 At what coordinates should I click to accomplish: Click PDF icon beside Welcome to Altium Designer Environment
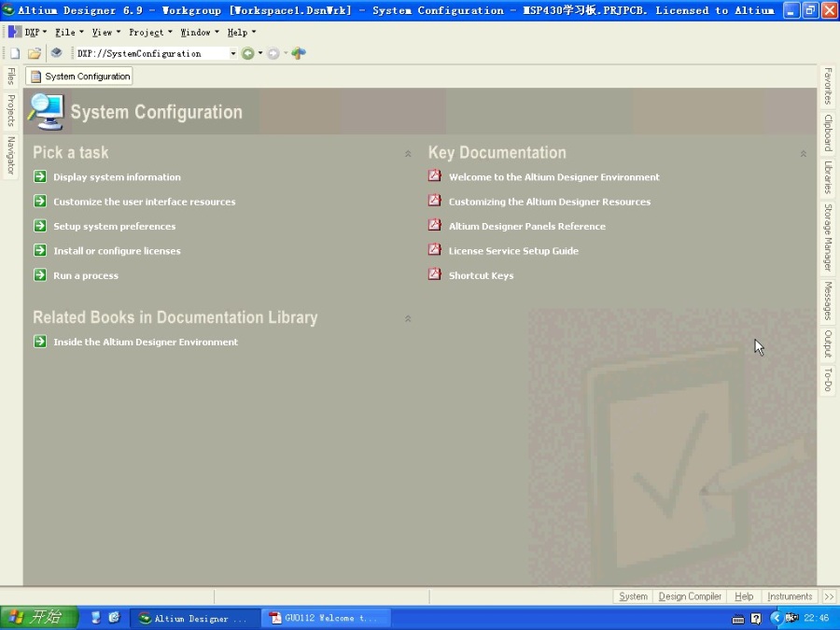[434, 175]
